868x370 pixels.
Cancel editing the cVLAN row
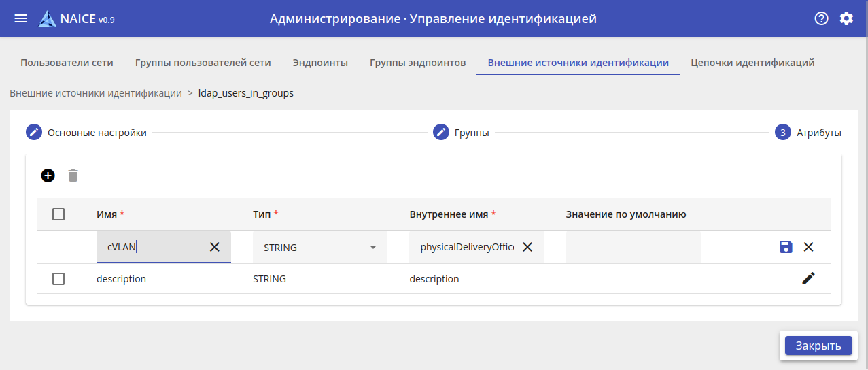(809, 247)
